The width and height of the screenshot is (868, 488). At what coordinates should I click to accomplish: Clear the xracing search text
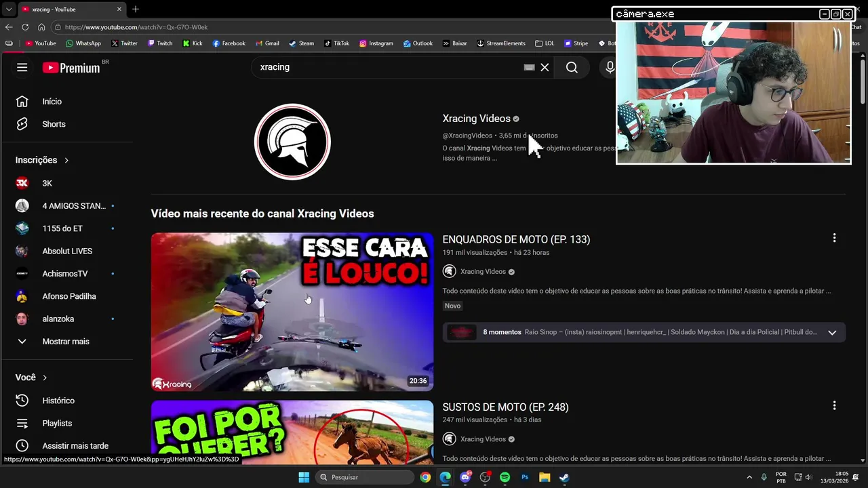[x=545, y=67]
